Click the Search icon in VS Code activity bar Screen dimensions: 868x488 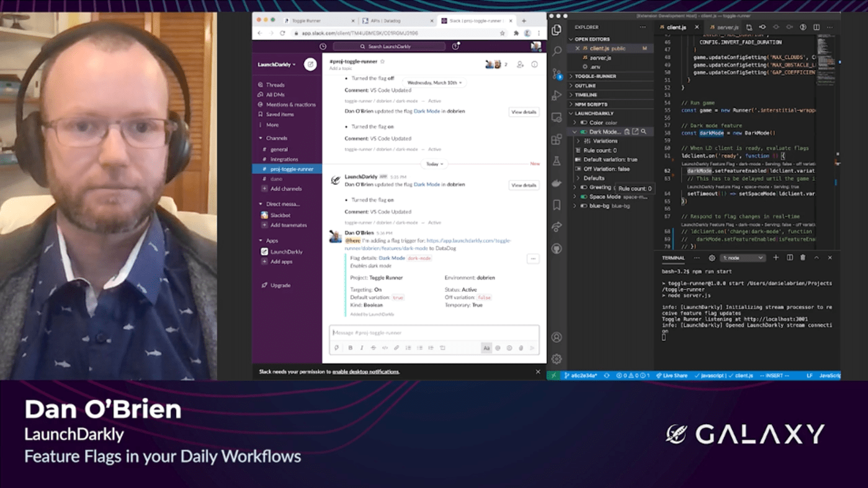[x=557, y=52]
